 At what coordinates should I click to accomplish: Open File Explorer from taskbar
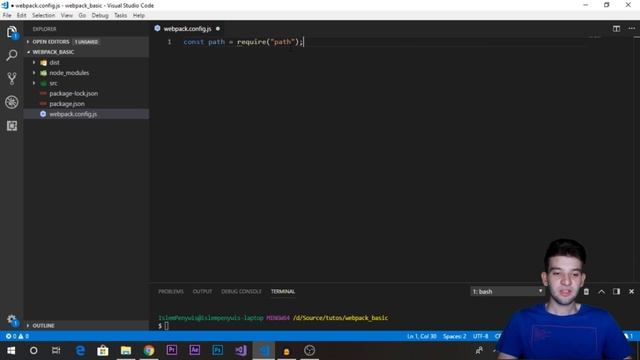(x=126, y=351)
